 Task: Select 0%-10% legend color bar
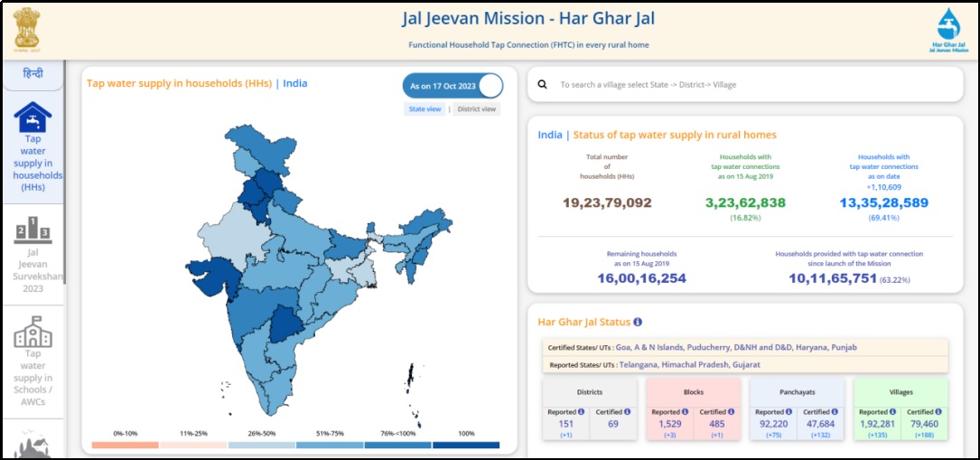coord(125,445)
